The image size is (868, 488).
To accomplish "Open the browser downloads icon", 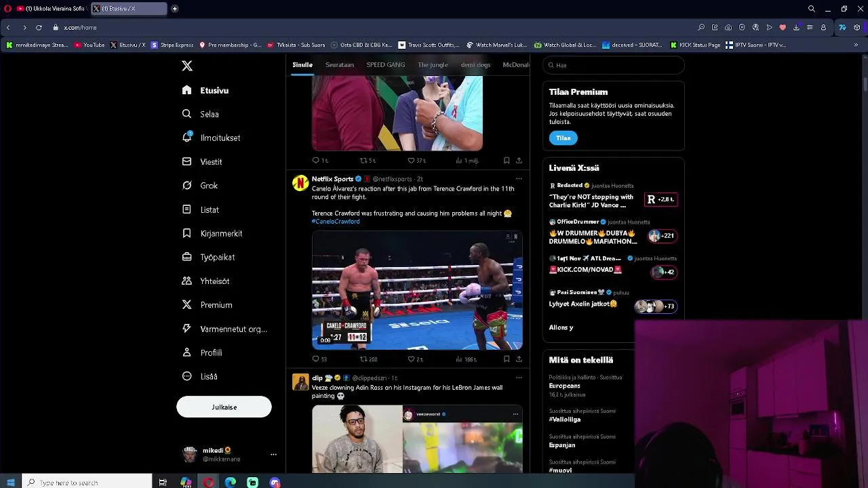I will (x=796, y=27).
